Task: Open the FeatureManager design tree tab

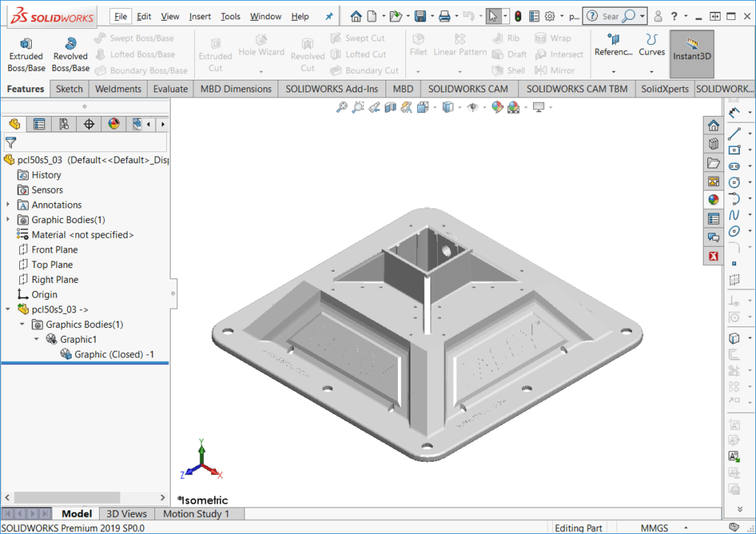Action: (15, 124)
